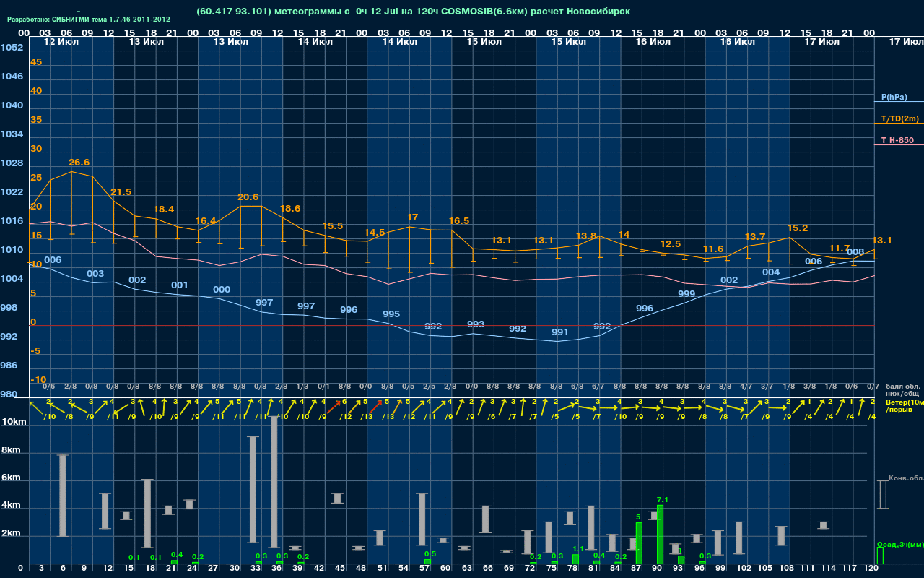Click the 1028 pressure axis tick

click(12, 163)
